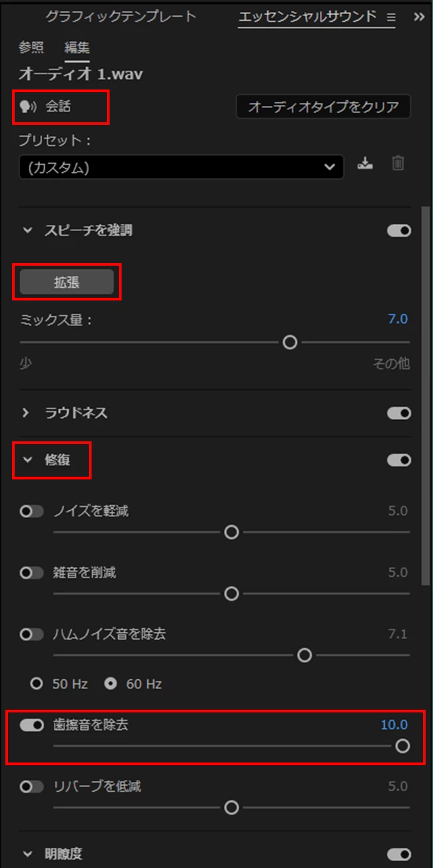Switch to the 参照 tab

tap(31, 47)
